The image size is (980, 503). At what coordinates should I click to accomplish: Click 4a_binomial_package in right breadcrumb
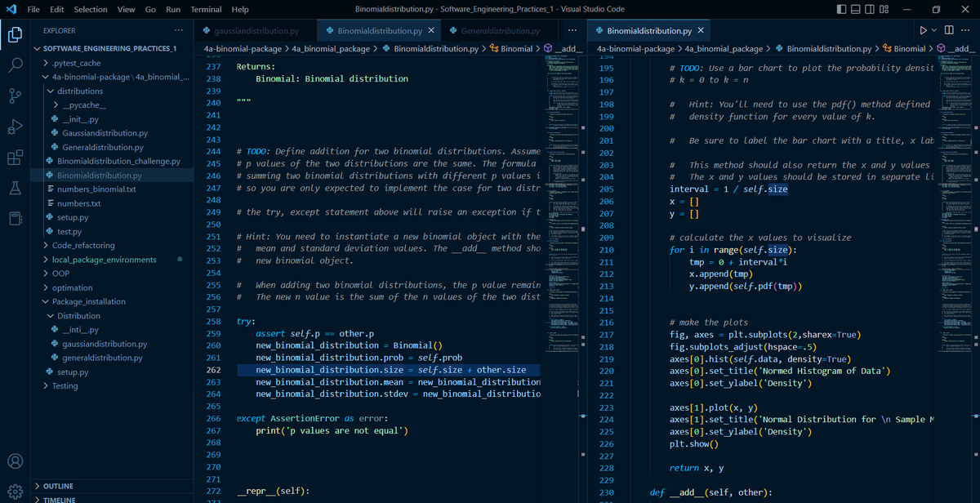pyautogui.click(x=724, y=49)
